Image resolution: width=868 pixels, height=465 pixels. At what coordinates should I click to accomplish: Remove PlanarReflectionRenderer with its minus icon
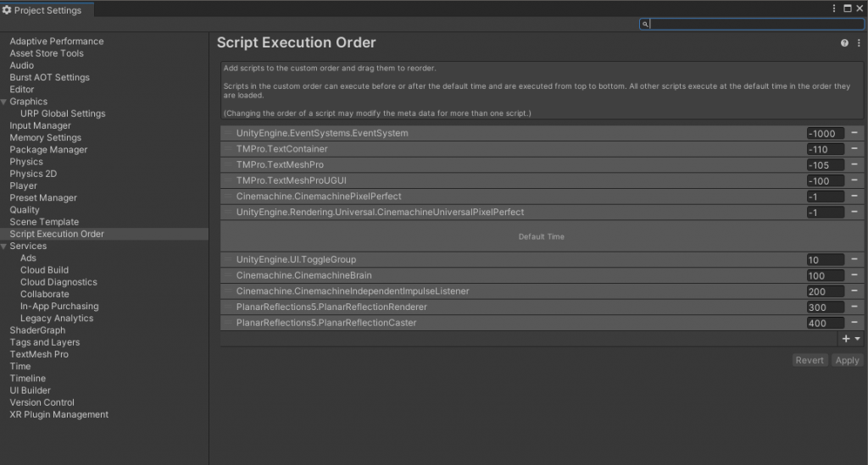pos(854,307)
